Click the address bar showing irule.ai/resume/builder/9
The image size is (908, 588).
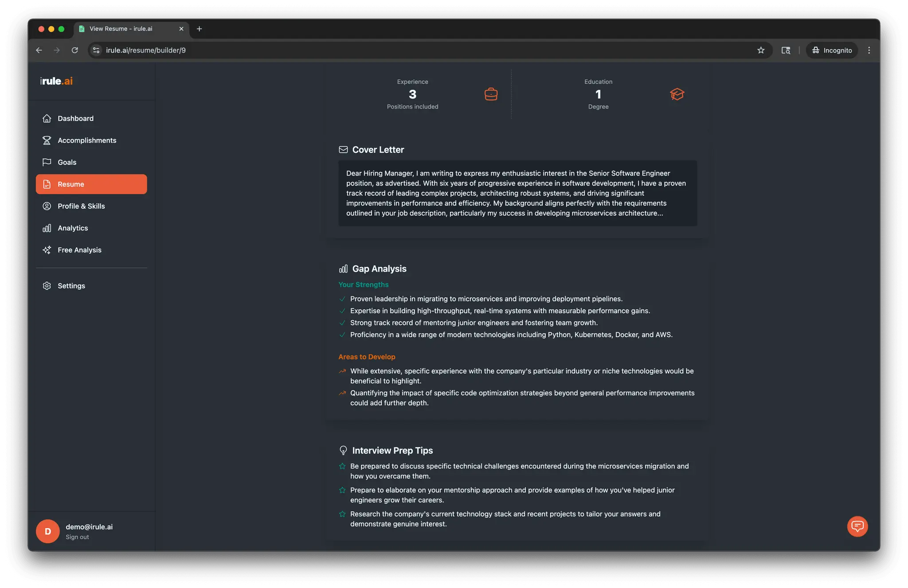[x=429, y=50]
